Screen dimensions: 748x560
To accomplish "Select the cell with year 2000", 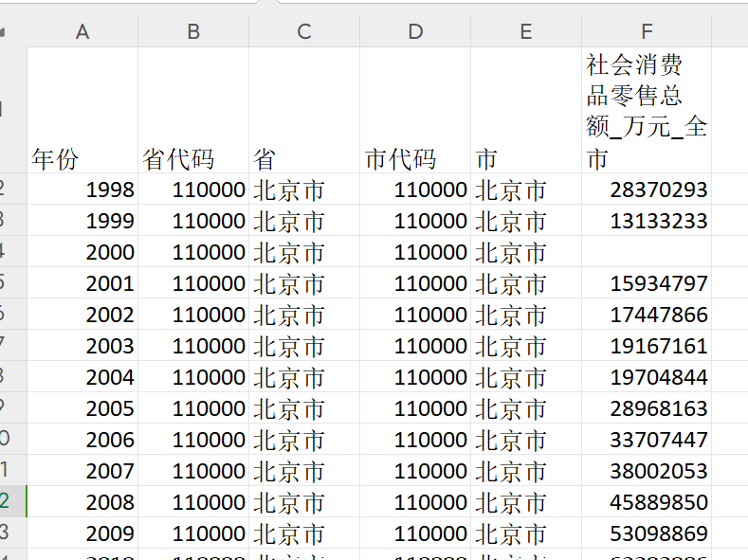I will (82, 251).
